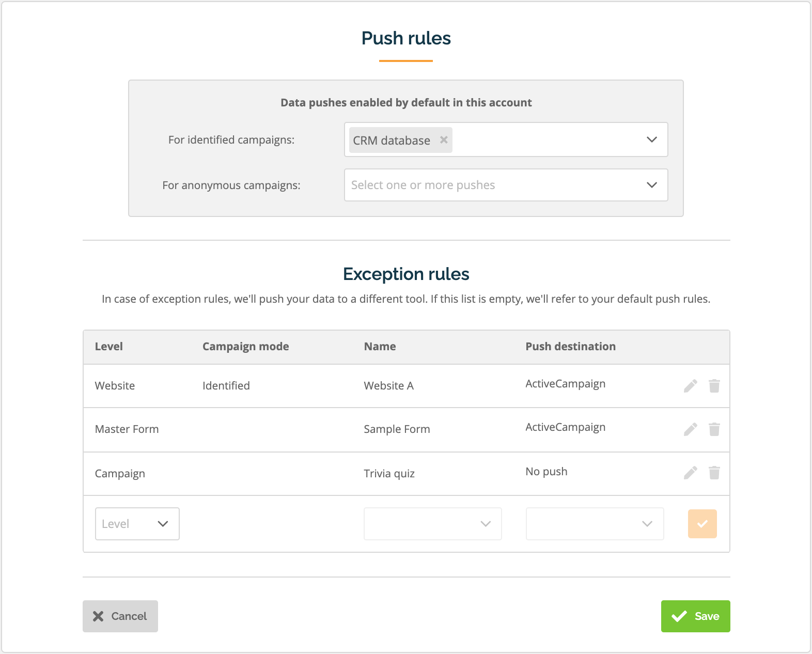Delete the Trivia quiz exception rule
The width and height of the screenshot is (812, 654).
tap(714, 473)
